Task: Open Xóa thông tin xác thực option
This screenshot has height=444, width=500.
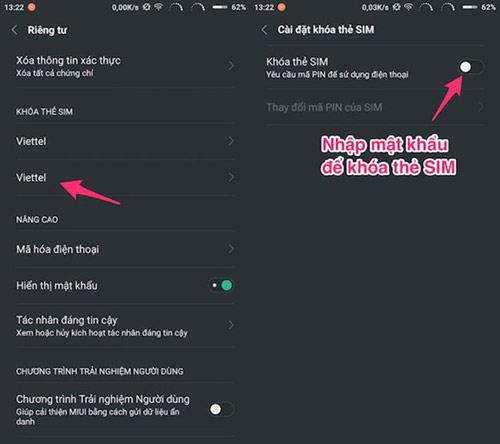Action: 125,66
